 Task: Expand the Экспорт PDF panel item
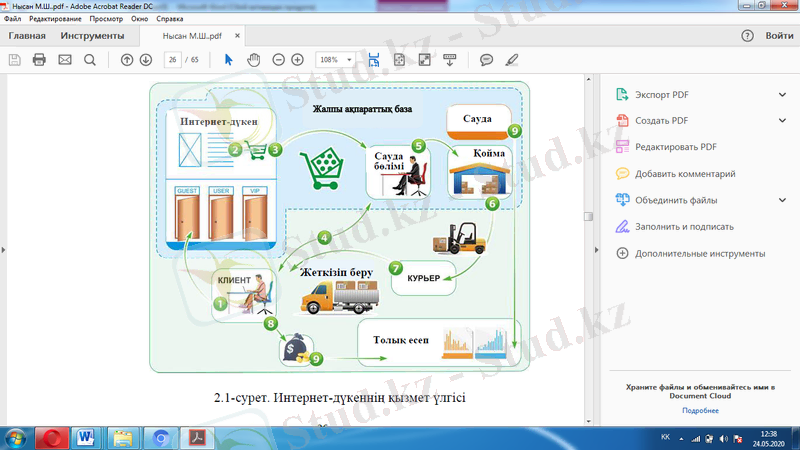pyautogui.click(x=782, y=95)
